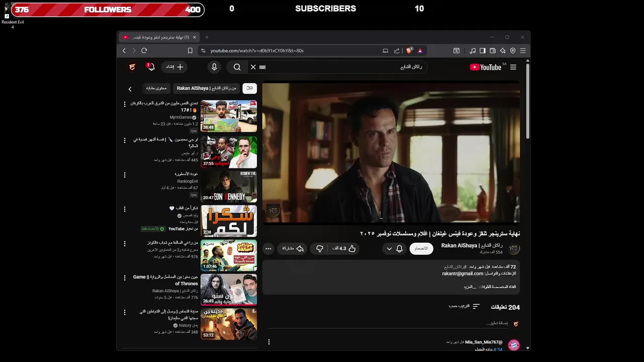Open the account avatar menu
Viewport: 644px width, 362px height.
point(132,67)
